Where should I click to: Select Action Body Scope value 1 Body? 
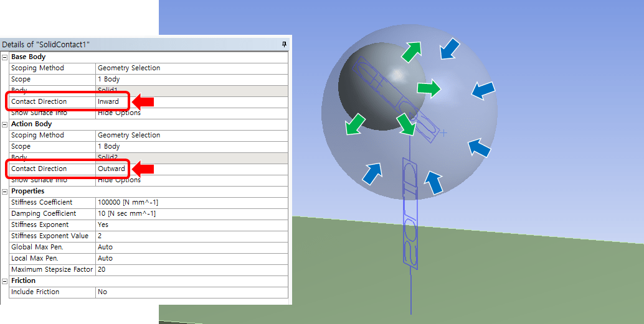click(x=191, y=146)
